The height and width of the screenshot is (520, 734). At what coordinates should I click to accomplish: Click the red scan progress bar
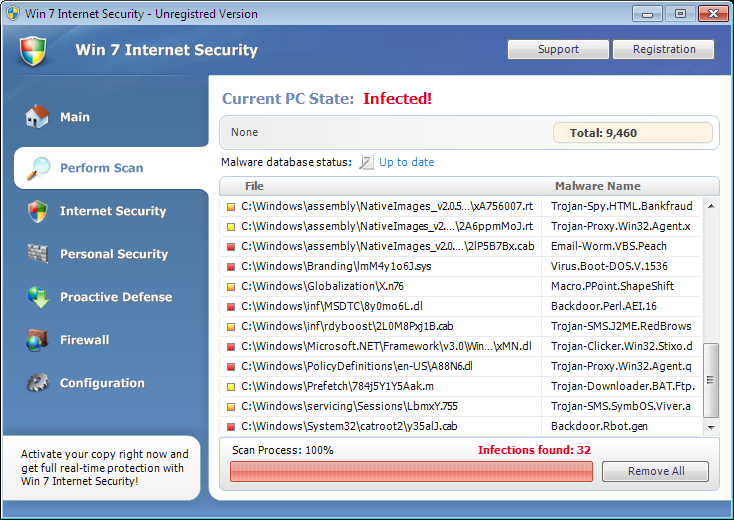tap(411, 471)
